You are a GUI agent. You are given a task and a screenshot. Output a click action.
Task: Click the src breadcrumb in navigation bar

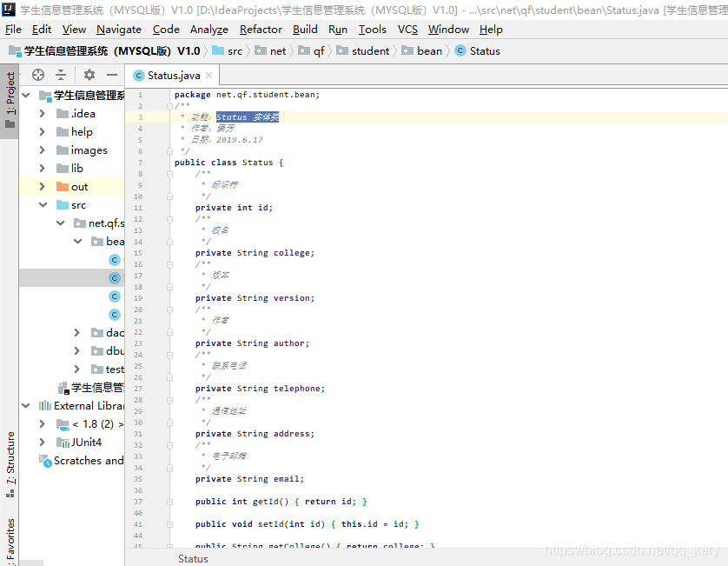(228, 51)
